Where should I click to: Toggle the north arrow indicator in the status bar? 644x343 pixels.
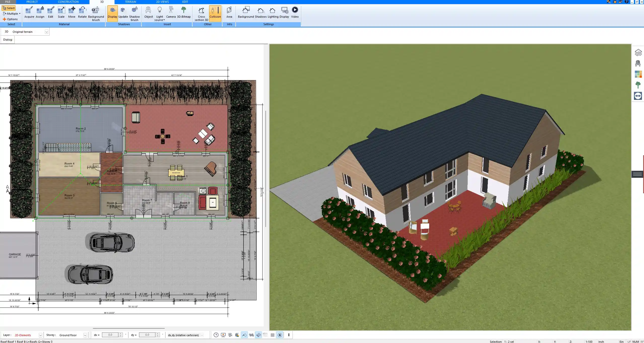(280, 335)
